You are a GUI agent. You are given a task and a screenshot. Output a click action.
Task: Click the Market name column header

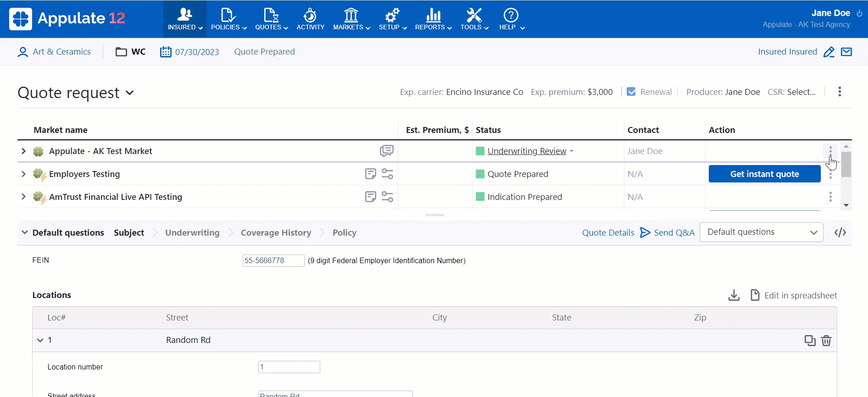(x=61, y=130)
